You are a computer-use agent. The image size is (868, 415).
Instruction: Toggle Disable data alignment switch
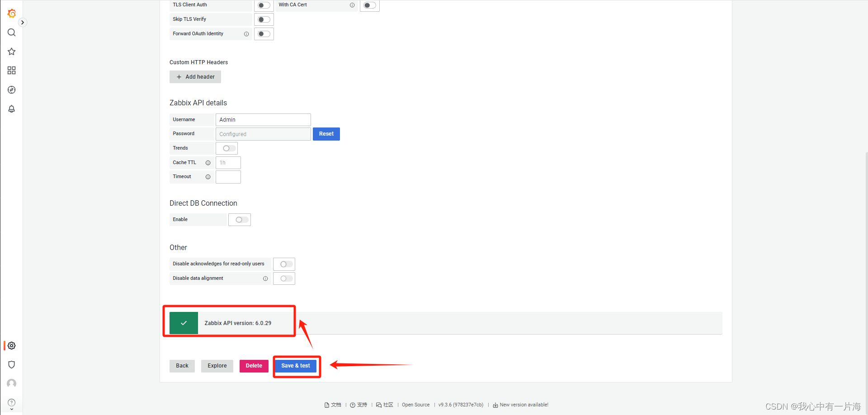pos(286,278)
